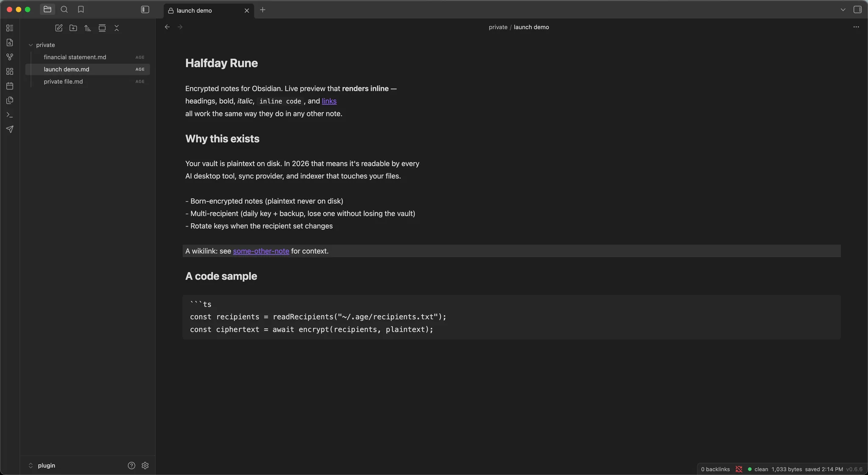
Task: Collapse all folders in explorer
Action: point(117,28)
